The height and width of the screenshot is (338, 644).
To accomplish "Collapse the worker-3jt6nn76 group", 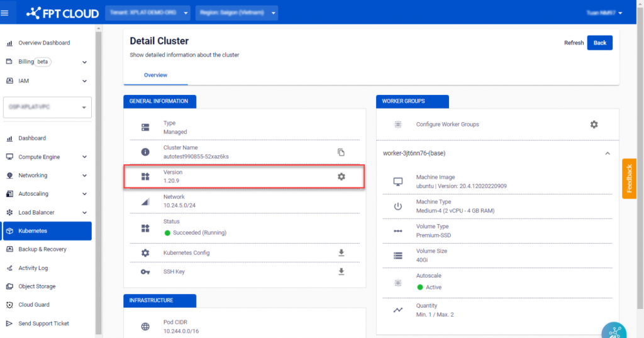I will (x=608, y=153).
